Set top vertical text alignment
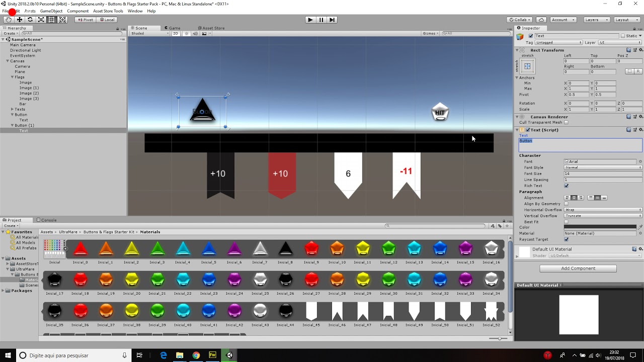644x362 pixels. pos(591,198)
